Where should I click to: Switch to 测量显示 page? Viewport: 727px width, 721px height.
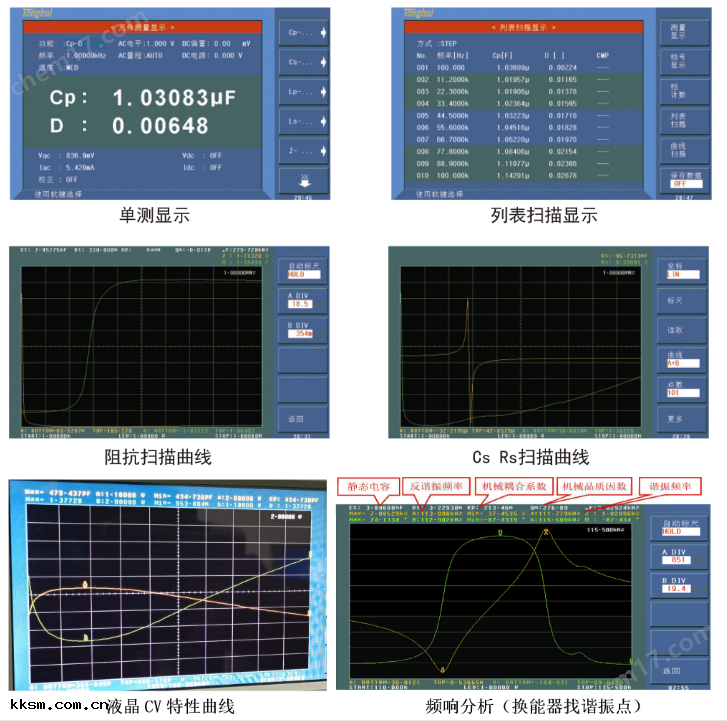coord(682,31)
